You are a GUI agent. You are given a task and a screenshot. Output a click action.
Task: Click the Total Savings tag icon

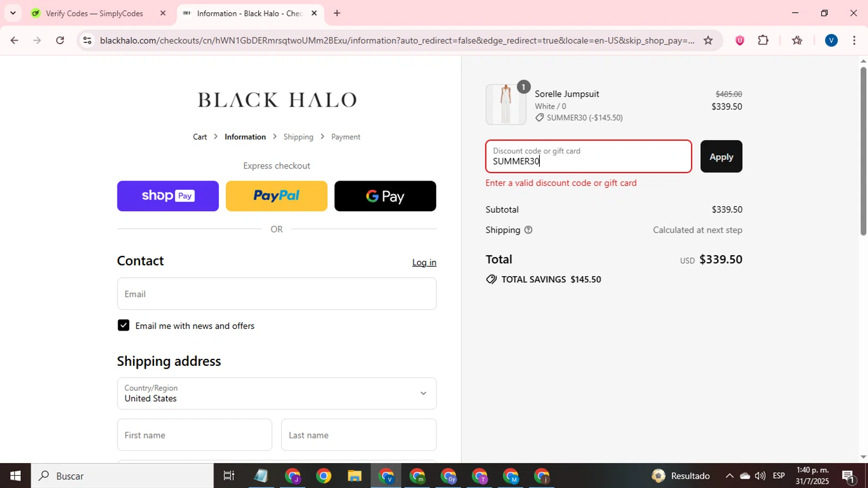click(491, 280)
